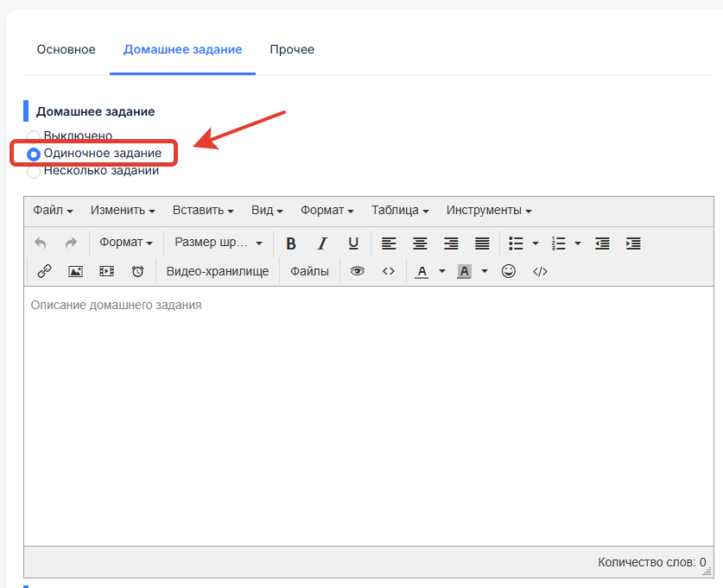
Task: Preview content with the eye icon
Action: pyautogui.click(x=358, y=271)
